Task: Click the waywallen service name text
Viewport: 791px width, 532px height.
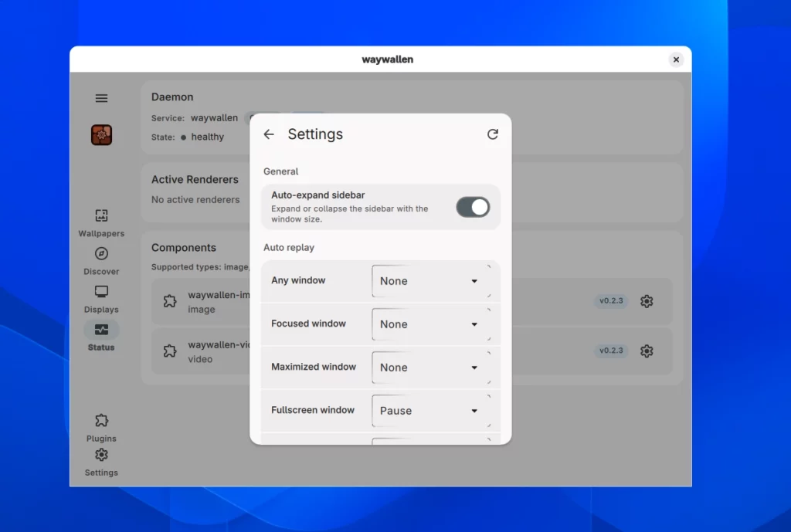Action: coord(214,117)
